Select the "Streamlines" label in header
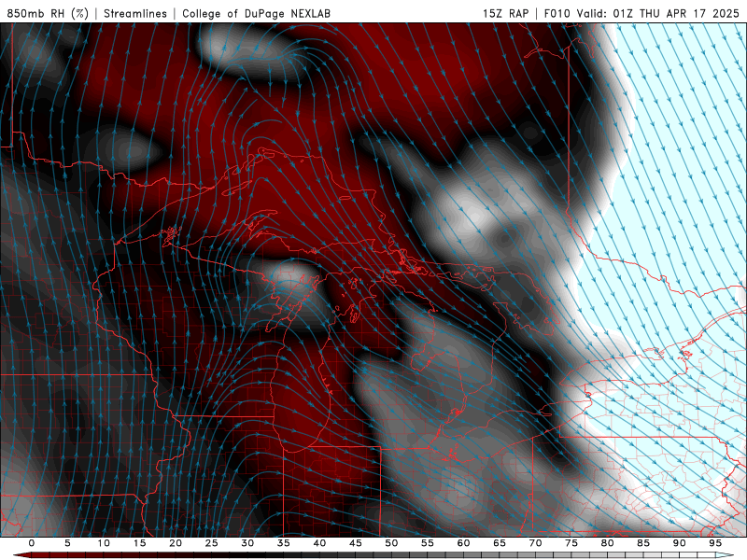 [x=135, y=13]
